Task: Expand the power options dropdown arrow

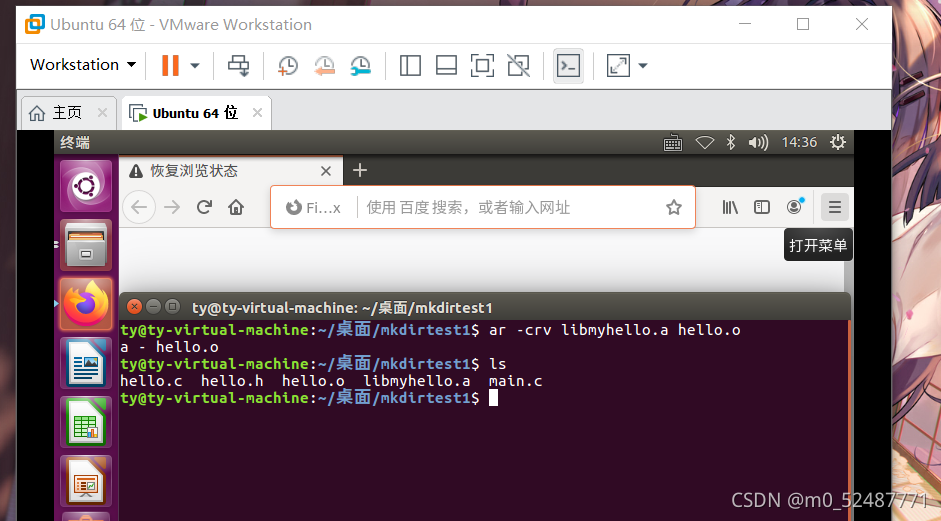Action: [195, 65]
